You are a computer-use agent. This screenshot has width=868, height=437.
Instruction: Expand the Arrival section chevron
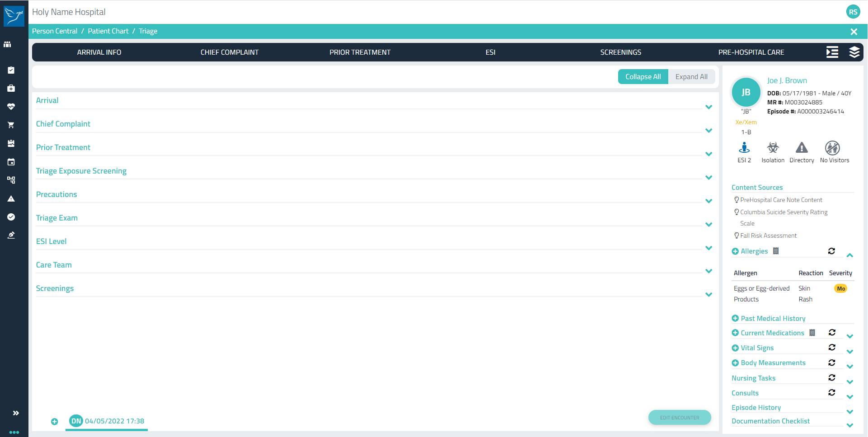click(x=708, y=107)
